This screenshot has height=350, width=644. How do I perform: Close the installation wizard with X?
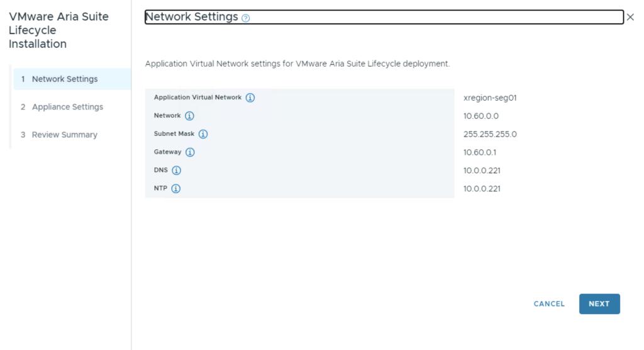click(x=630, y=17)
